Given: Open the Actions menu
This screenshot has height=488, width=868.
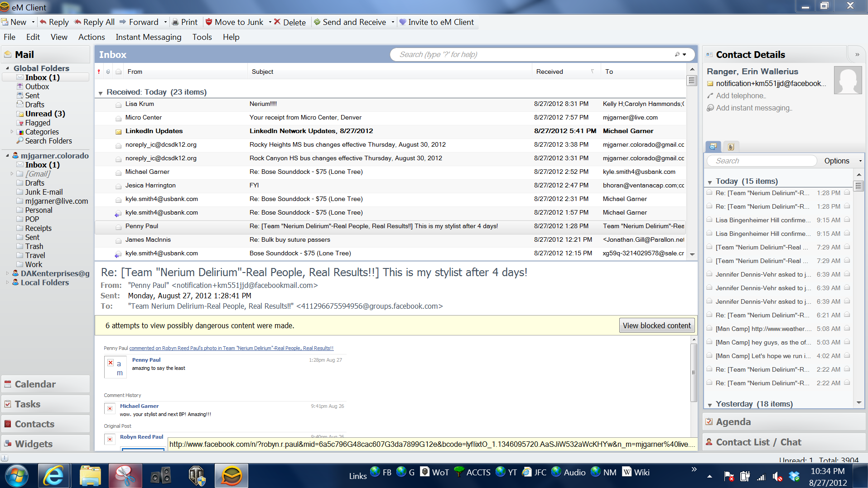Looking at the screenshot, I should pos(92,37).
